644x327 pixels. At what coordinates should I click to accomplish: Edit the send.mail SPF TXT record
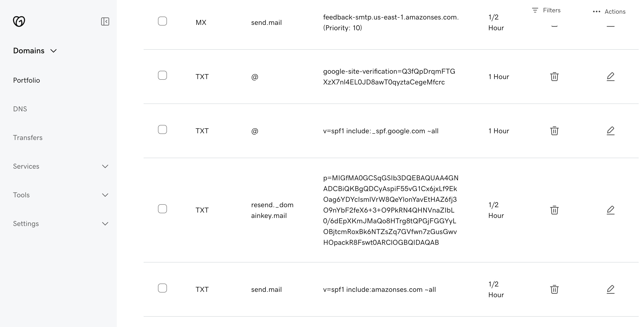[x=610, y=289]
